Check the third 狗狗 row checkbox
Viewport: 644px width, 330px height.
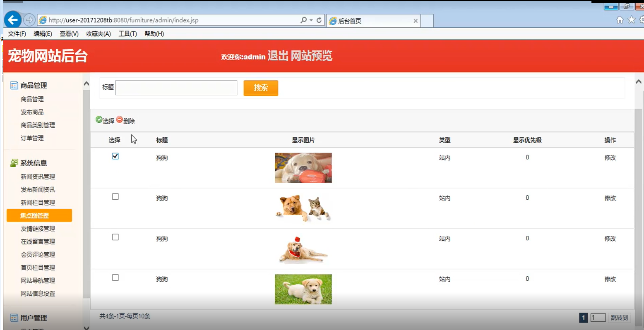(115, 237)
